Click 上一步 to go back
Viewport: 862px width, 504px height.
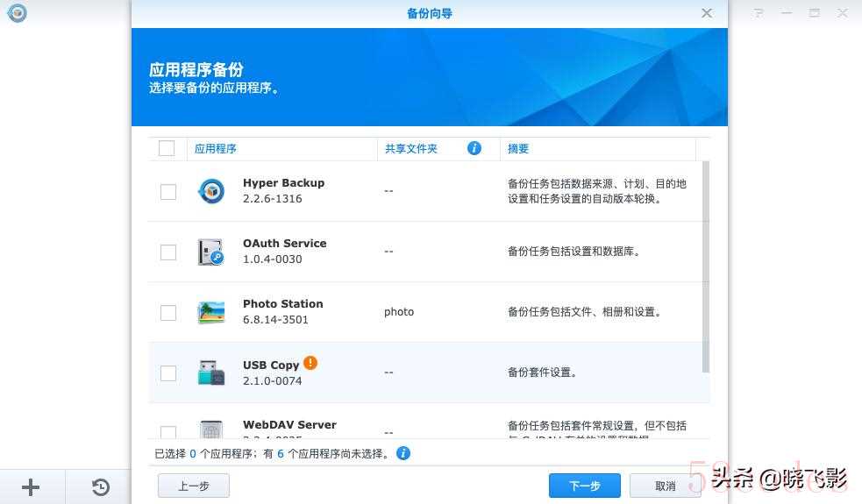point(194,486)
